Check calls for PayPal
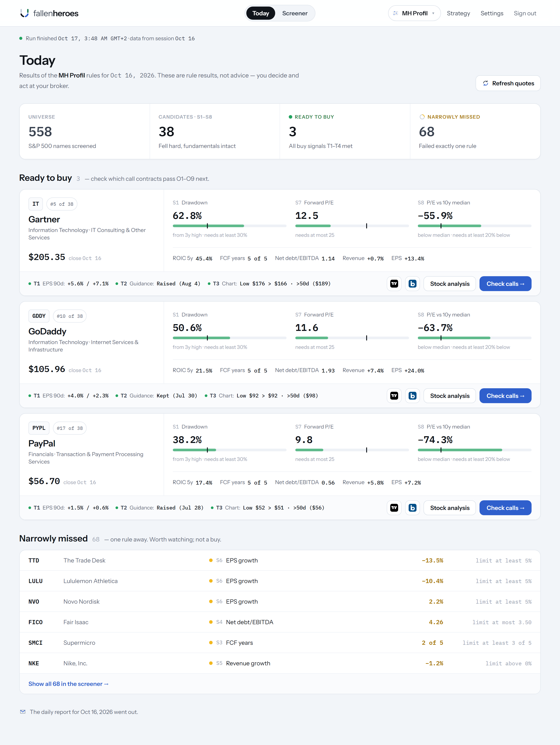The width and height of the screenshot is (560, 745). (505, 508)
